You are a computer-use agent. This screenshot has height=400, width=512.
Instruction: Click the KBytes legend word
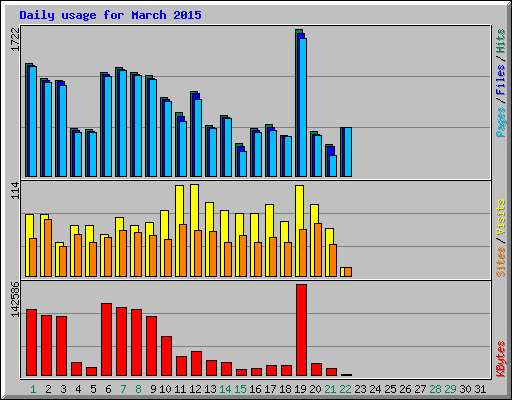coord(500,359)
